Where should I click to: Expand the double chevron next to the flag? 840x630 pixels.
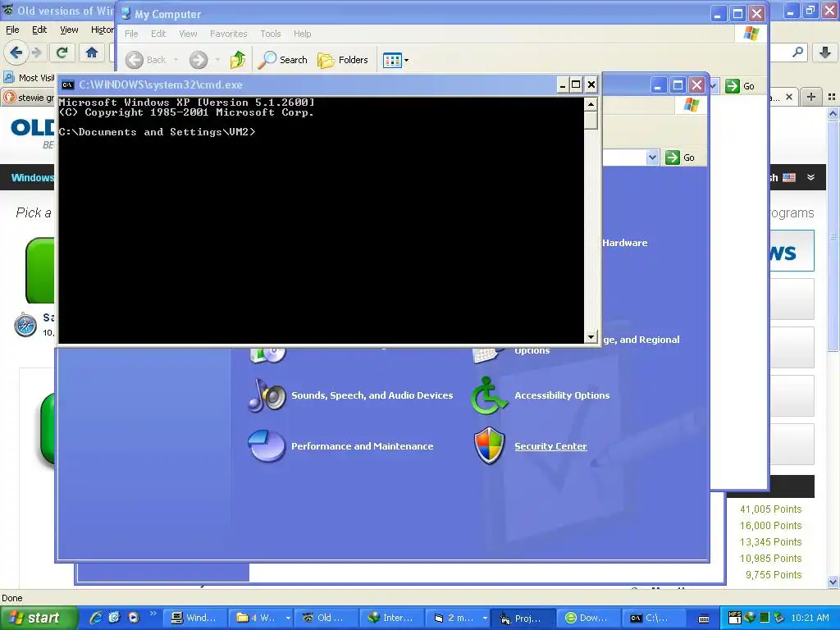coord(810,177)
